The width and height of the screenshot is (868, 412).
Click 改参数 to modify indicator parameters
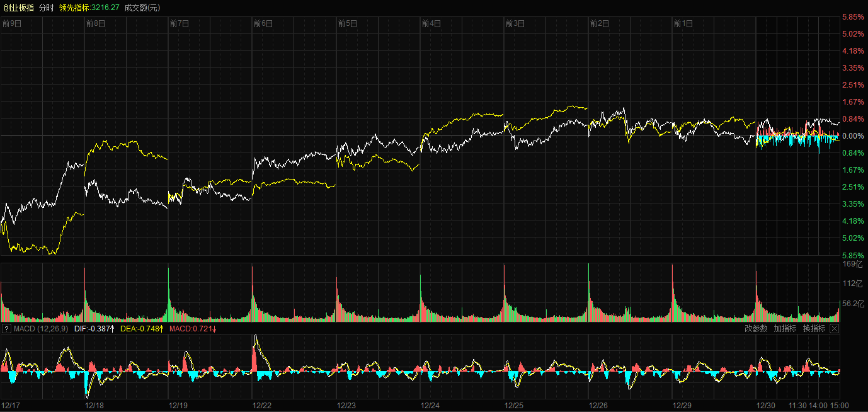[756, 329]
